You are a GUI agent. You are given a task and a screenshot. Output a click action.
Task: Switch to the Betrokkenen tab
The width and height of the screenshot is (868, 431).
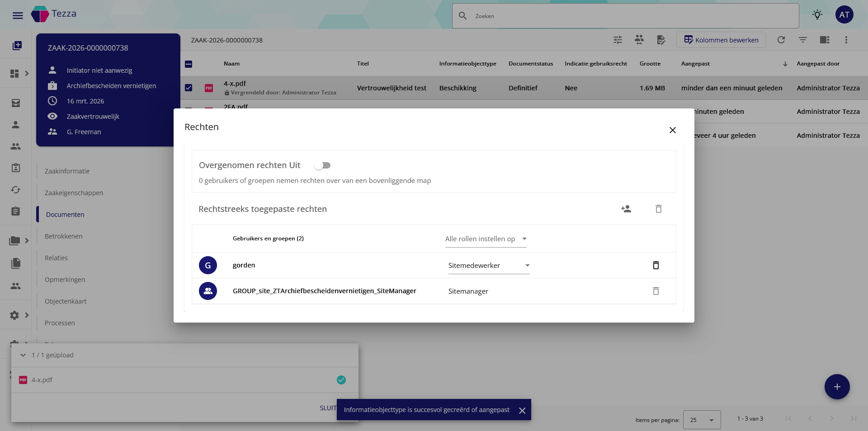pos(63,236)
